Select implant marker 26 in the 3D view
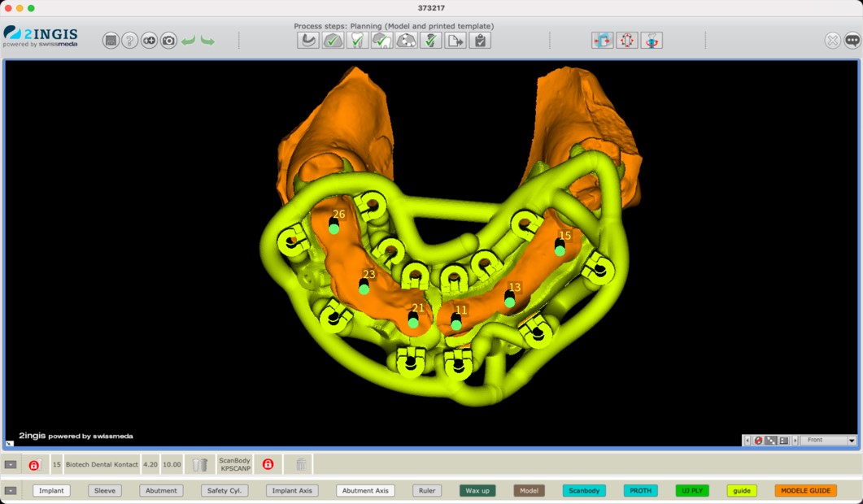The width and height of the screenshot is (863, 504). coord(333,228)
